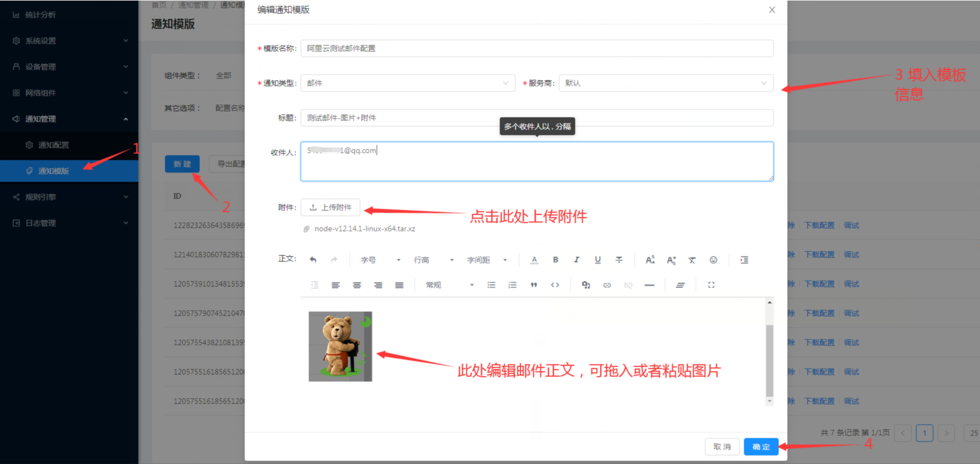Open the 通知类型 dropdown showing 邮件
Viewport: 980px width, 464px height.
click(x=407, y=83)
